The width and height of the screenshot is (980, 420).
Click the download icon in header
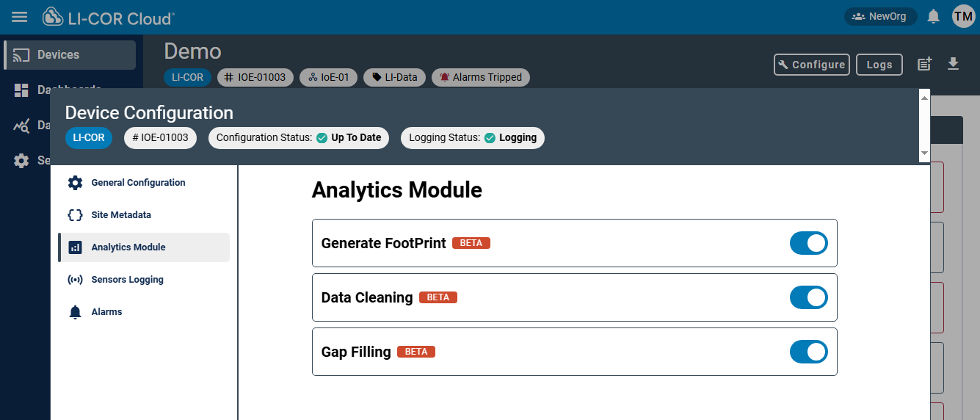point(953,65)
